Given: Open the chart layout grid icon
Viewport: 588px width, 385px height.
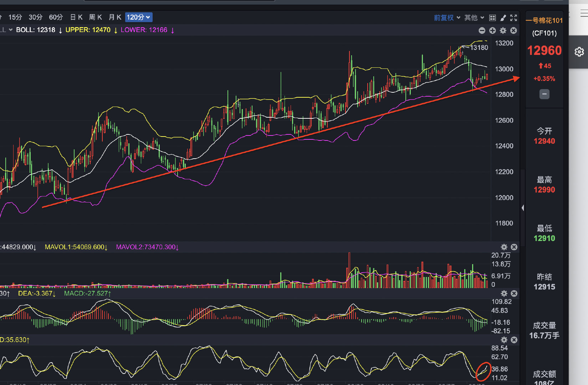Looking at the screenshot, I should [x=492, y=18].
